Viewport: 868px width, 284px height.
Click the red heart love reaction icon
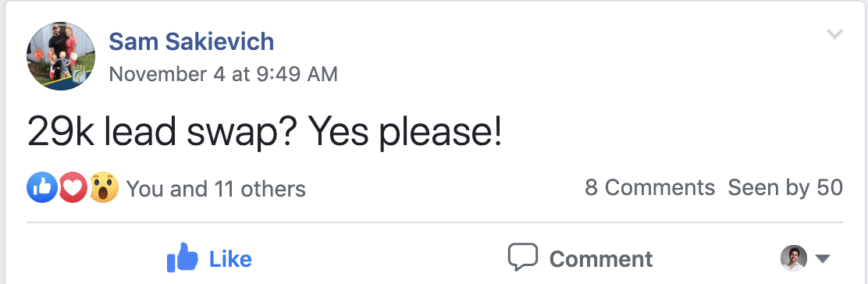tap(73, 187)
